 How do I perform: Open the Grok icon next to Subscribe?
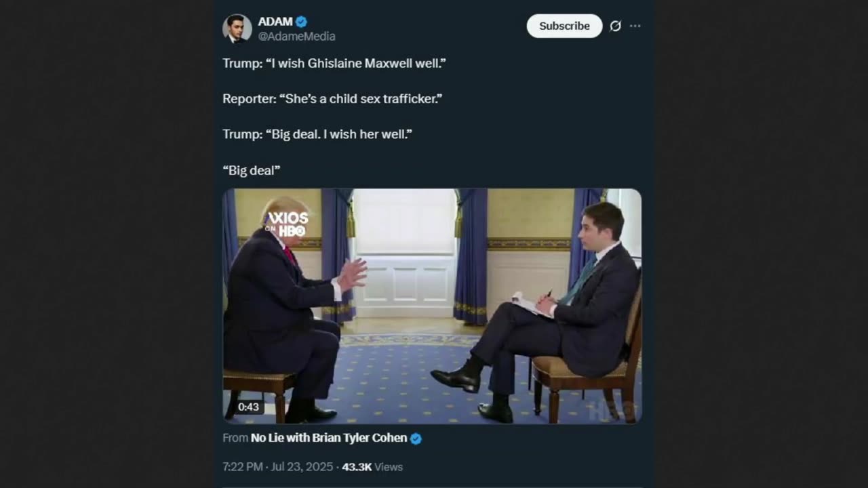click(x=615, y=26)
